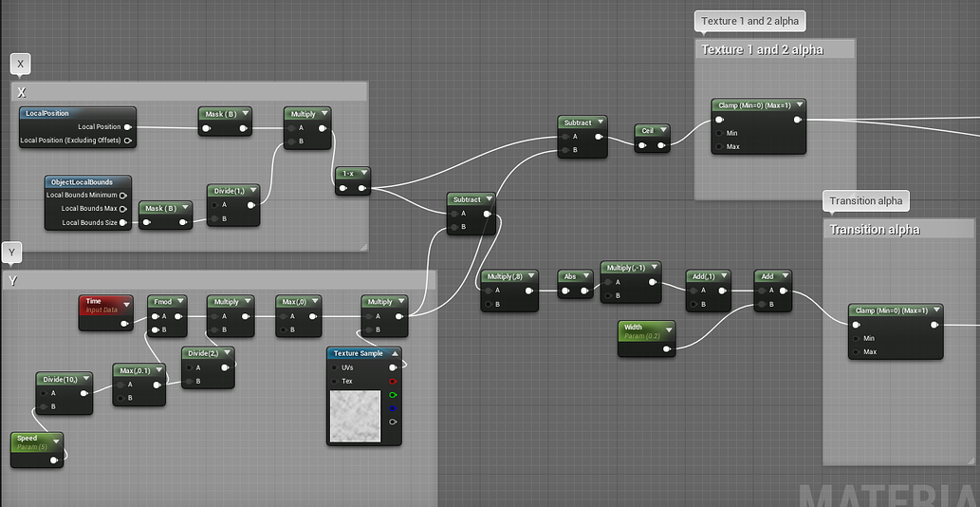The image size is (980, 507).
Task: Click the Texture Sample red channel output pin
Action: (x=393, y=381)
